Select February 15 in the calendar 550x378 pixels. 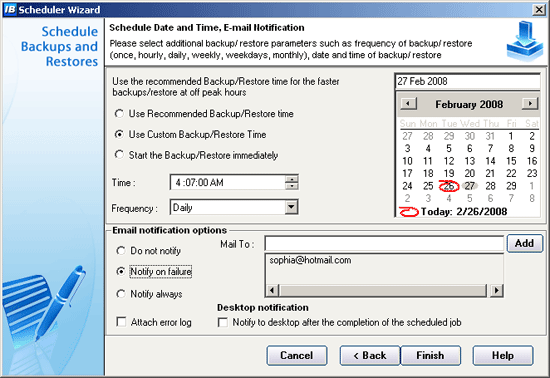(511, 161)
